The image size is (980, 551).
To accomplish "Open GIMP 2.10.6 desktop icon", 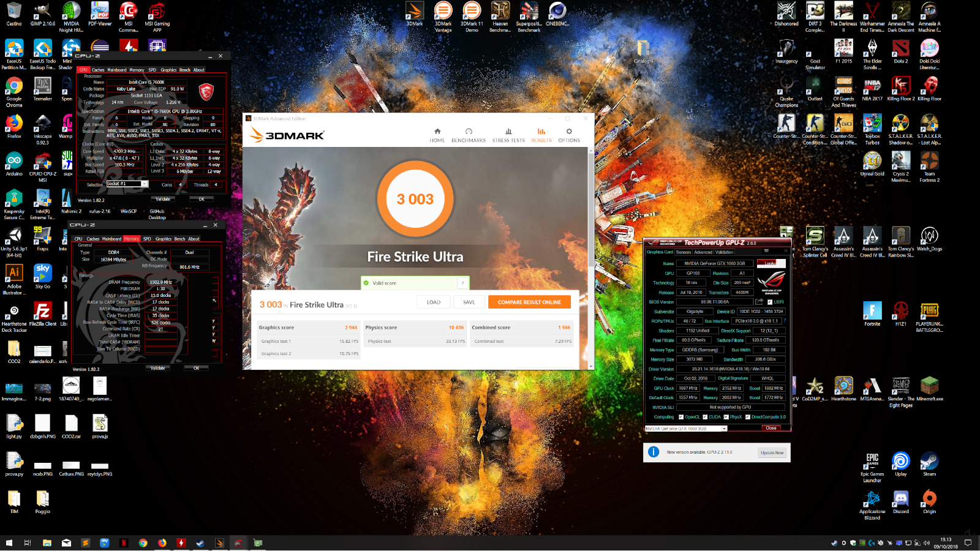I will tap(42, 15).
